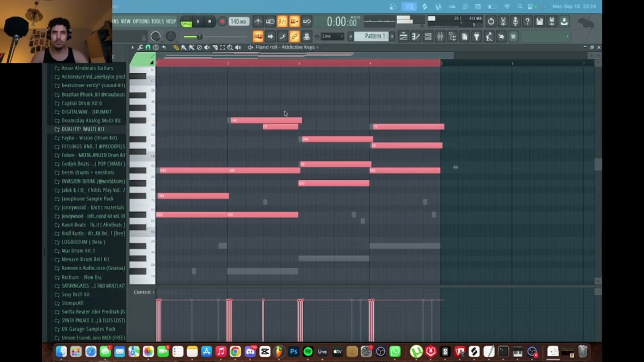Click the tempo 140.000 field
Viewport: 644px width, 362px height.
click(238, 22)
